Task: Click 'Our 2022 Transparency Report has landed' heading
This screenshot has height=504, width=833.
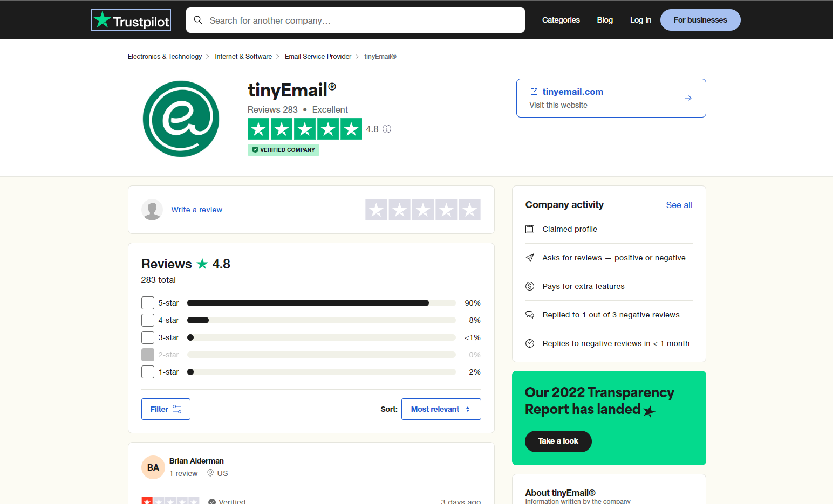Action: [599, 401]
